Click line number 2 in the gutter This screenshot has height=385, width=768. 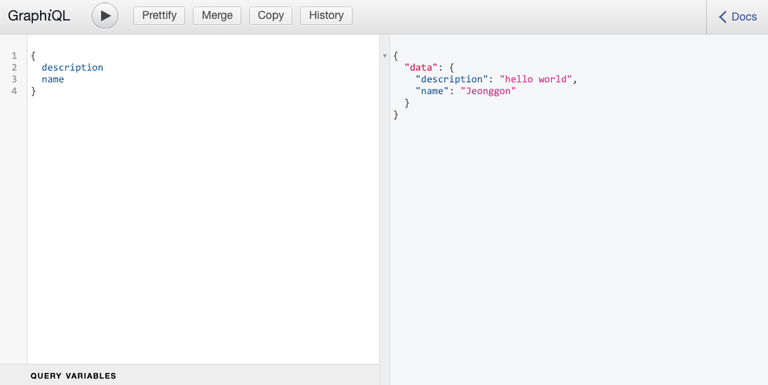14,67
